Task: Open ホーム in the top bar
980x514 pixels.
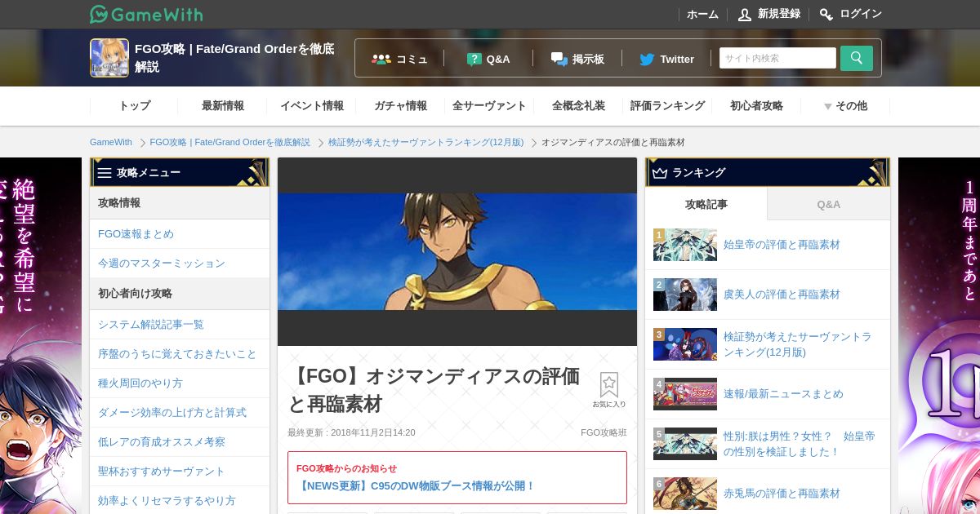Action: [x=702, y=15]
